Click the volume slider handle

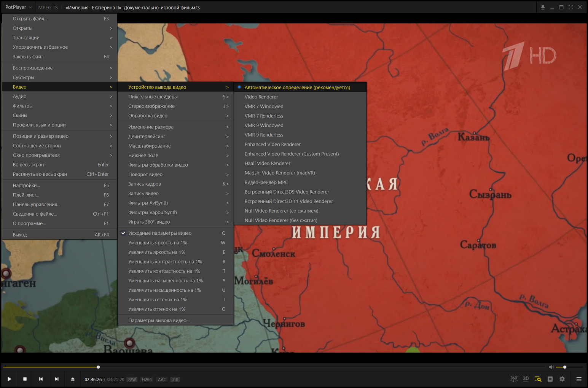[565, 367]
